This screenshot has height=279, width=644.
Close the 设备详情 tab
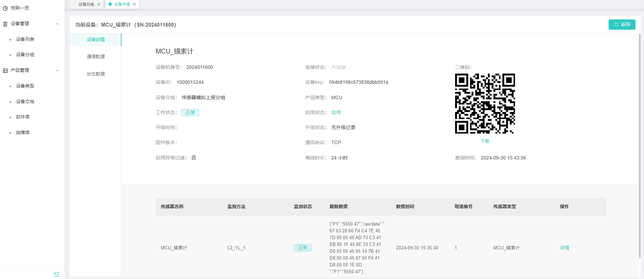134,4
